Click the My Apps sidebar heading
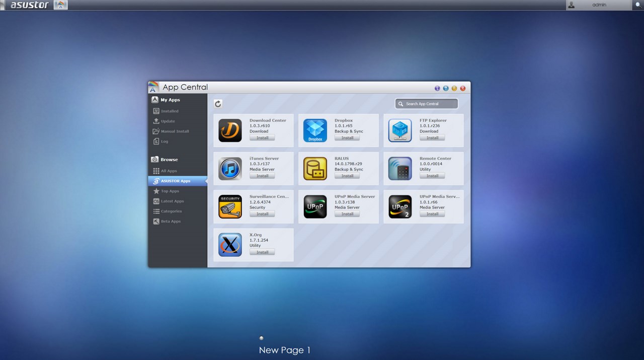The image size is (644, 360). coord(166,100)
